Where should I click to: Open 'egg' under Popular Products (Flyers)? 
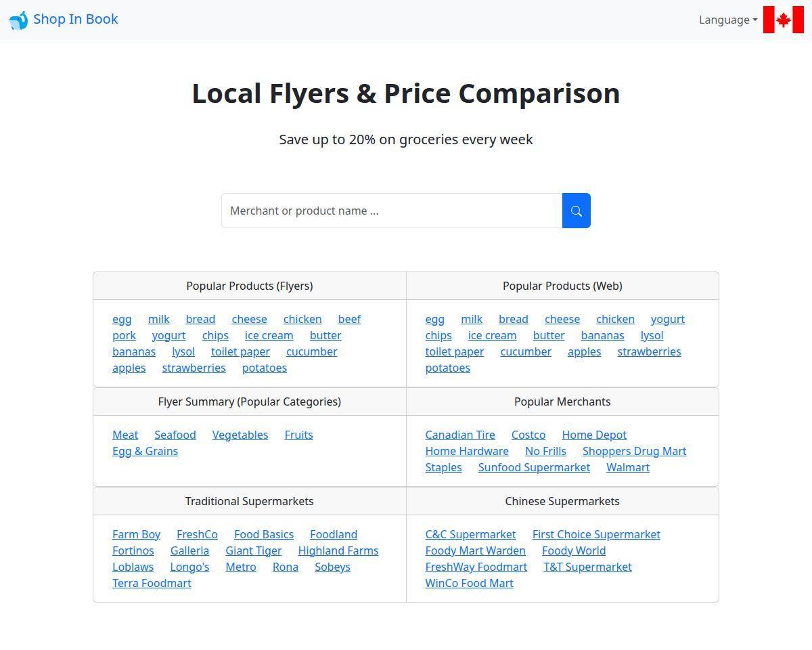click(122, 319)
